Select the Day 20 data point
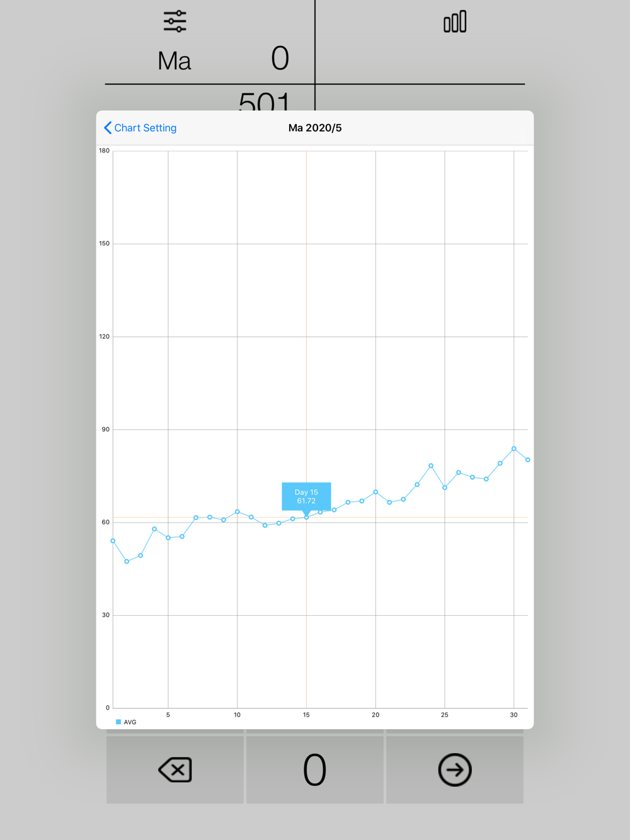 375,492
